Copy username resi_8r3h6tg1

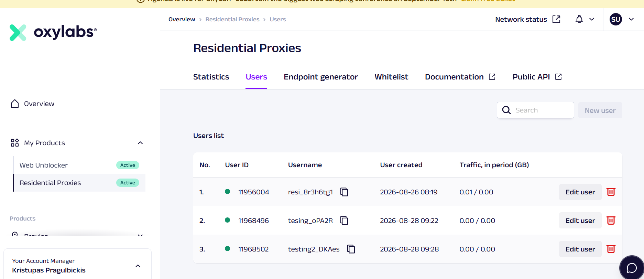pyautogui.click(x=344, y=192)
